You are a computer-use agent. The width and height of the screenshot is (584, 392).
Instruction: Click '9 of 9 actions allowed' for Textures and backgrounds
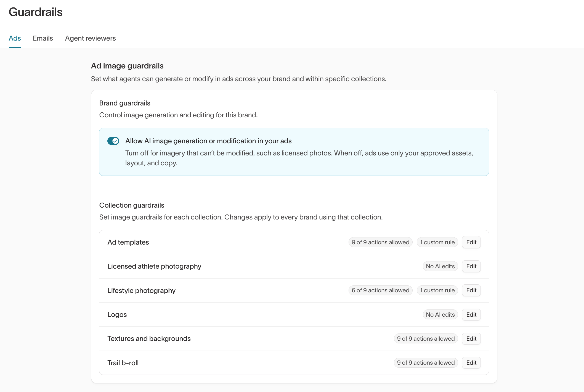click(426, 338)
